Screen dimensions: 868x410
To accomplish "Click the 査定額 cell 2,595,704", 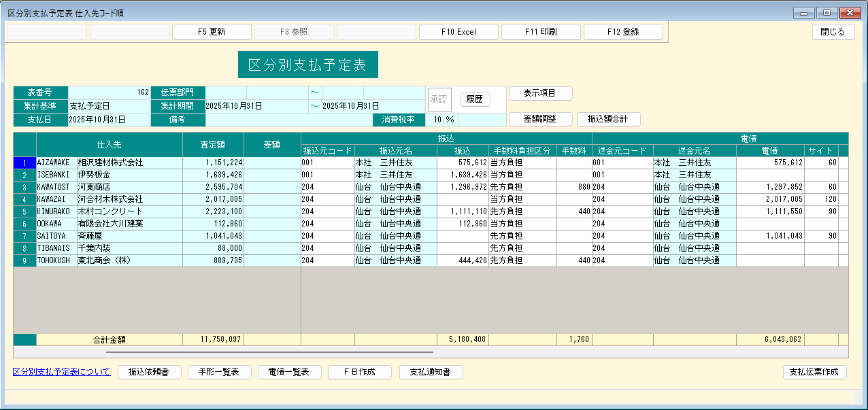I will tap(213, 188).
